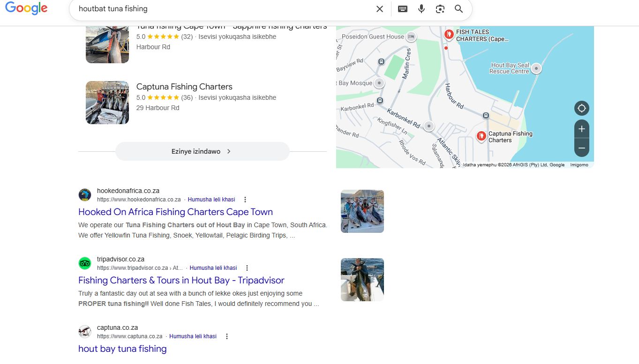Click the hookedonafrica.co.za site favicon
This screenshot has width=639, height=364.
85,195
